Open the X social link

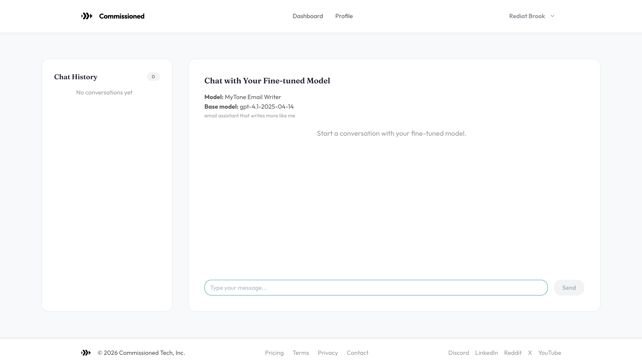coord(530,352)
